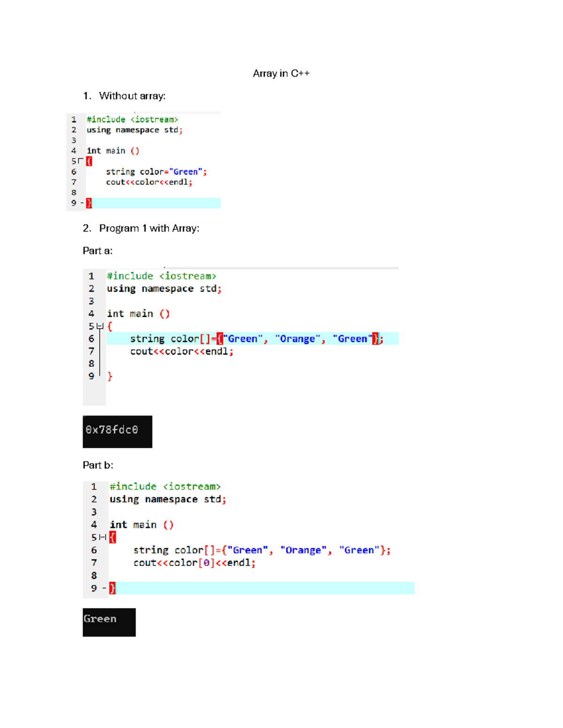Select the "Array in C++" document title
This screenshot has height=728, width=563.
coord(281,73)
